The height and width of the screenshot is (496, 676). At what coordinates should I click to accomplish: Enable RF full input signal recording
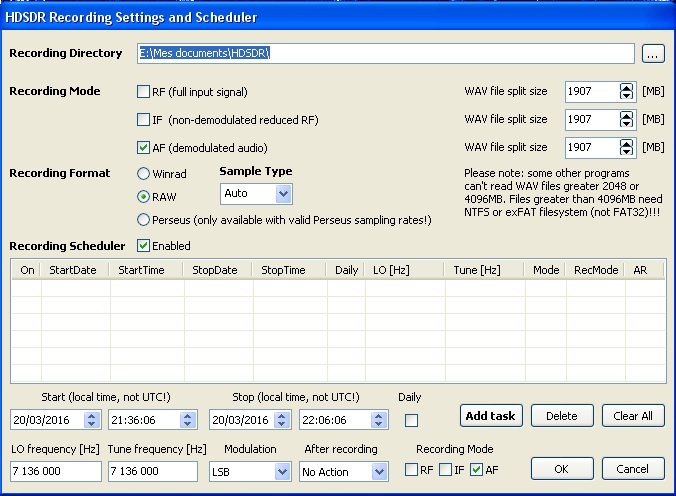[143, 91]
